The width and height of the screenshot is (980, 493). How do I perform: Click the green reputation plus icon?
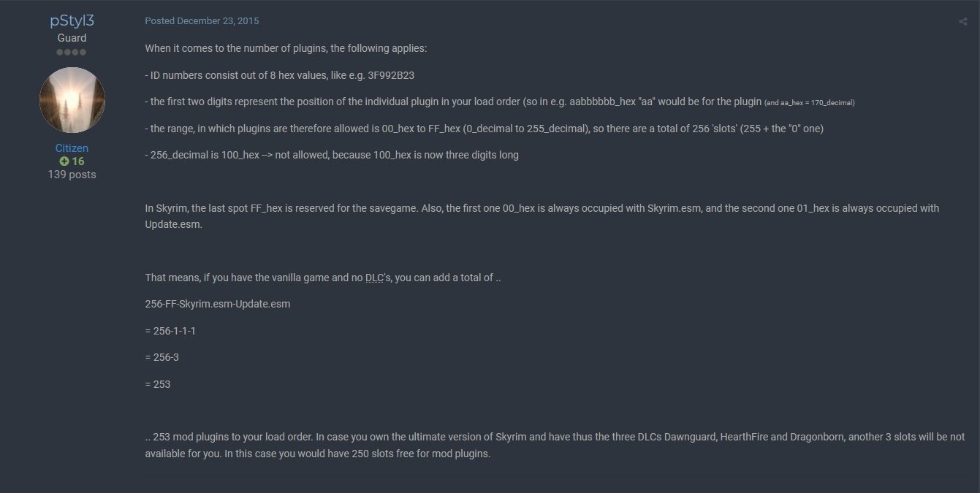[x=64, y=161]
